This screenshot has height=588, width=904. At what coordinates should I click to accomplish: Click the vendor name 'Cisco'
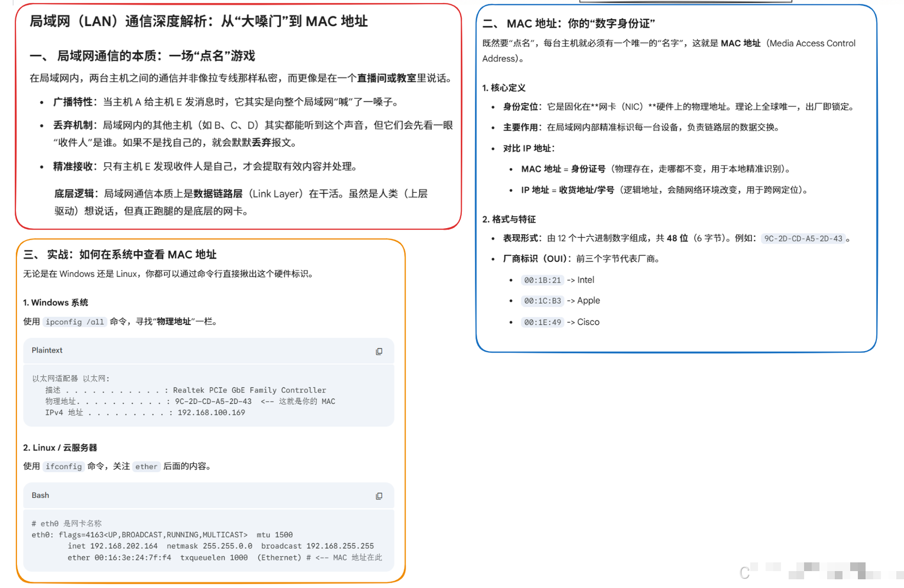point(588,322)
